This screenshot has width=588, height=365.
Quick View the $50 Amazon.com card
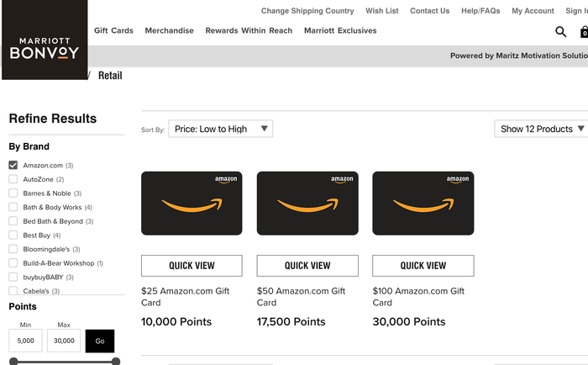307,266
